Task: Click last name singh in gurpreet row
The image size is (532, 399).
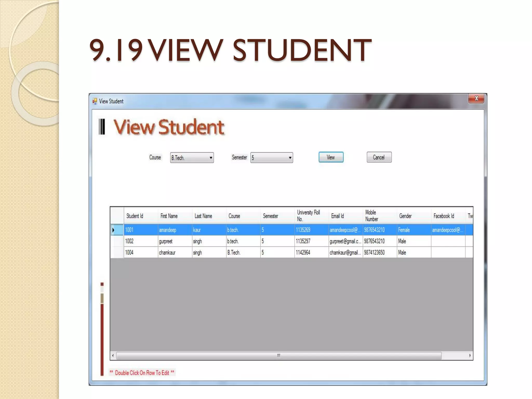Action: [x=209, y=241]
